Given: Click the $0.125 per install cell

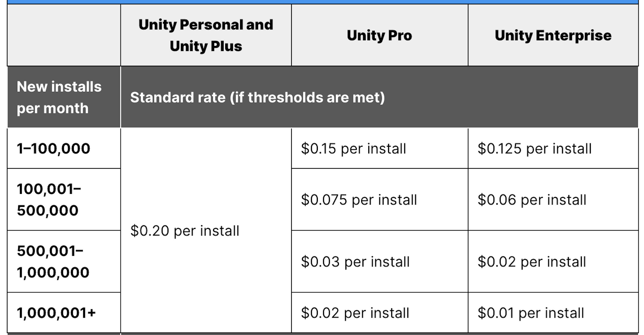Looking at the screenshot, I should 553,148.
